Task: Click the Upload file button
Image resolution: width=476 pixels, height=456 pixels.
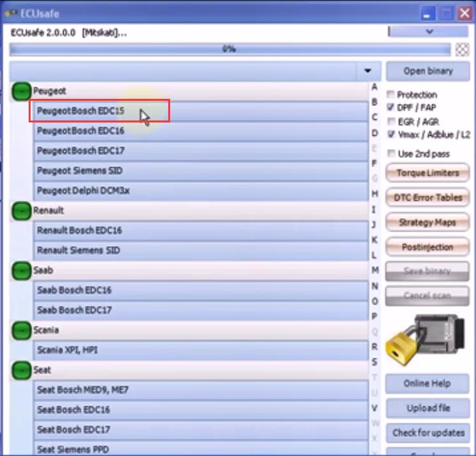Action: pyautogui.click(x=428, y=408)
